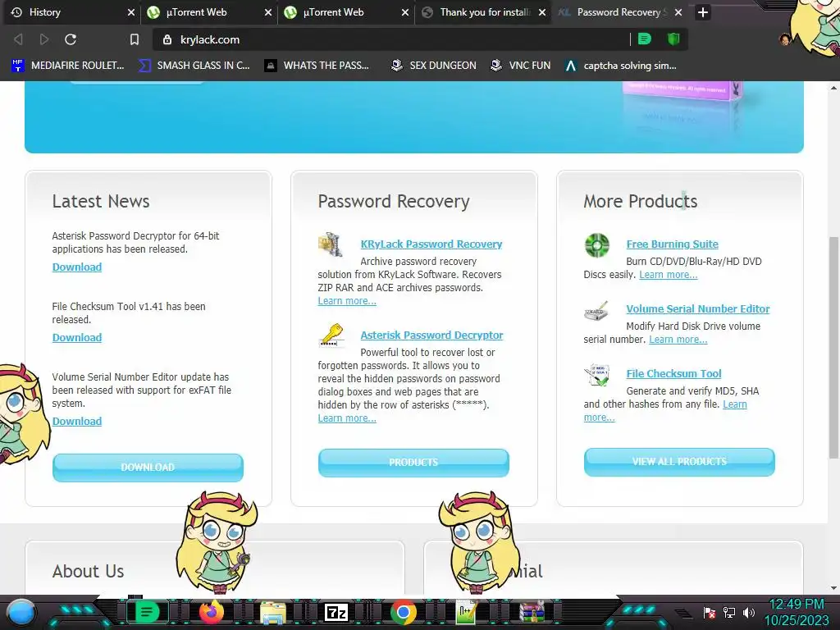Screen dimensions: 840x630
Task: Bookmark this page using the bookmark icon
Action: tap(134, 39)
